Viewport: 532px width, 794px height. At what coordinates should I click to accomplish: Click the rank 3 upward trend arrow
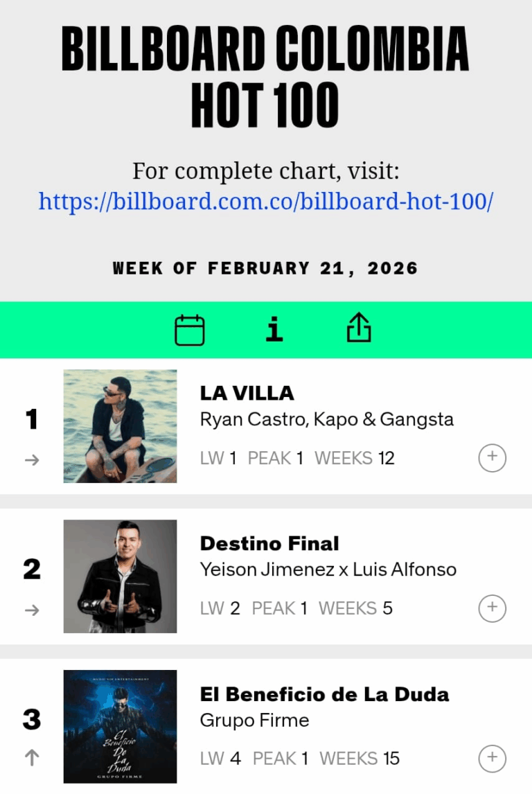coord(32,759)
